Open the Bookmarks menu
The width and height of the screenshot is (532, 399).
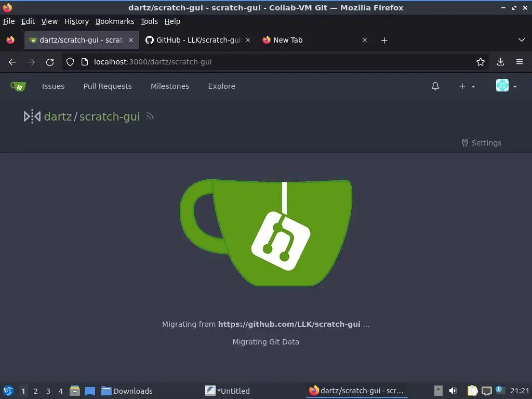[x=115, y=21]
